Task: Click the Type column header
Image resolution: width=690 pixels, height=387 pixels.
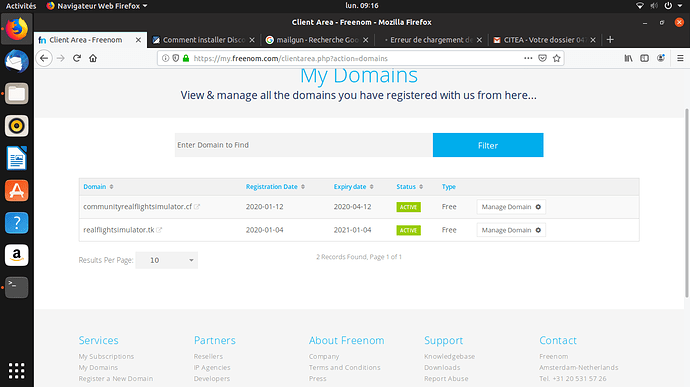Action: (x=448, y=187)
